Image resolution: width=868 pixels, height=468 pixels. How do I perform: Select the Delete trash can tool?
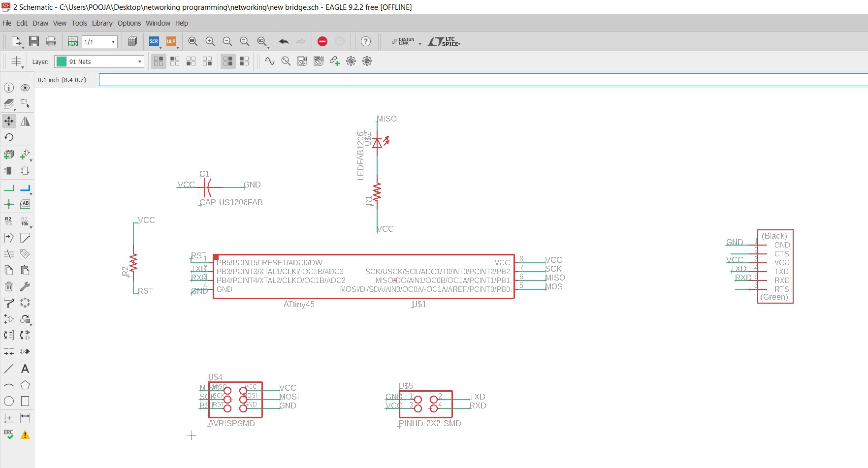(9, 286)
